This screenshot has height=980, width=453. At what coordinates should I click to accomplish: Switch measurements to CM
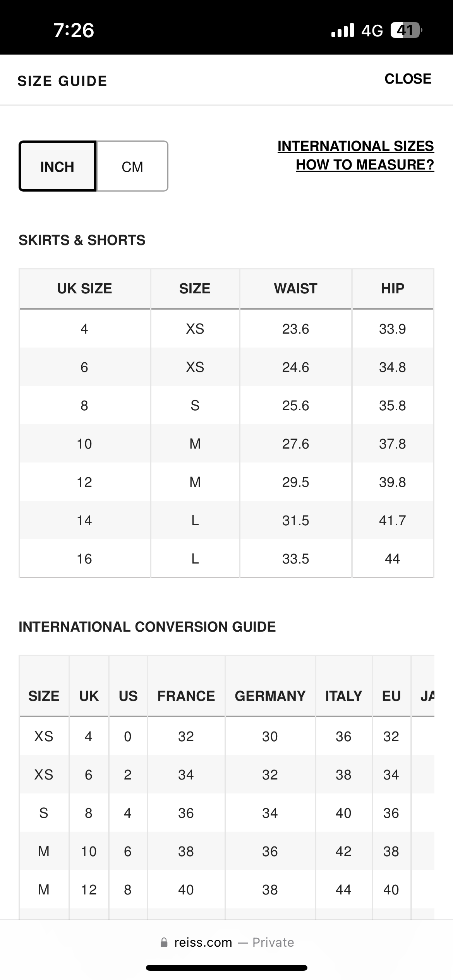tap(132, 166)
